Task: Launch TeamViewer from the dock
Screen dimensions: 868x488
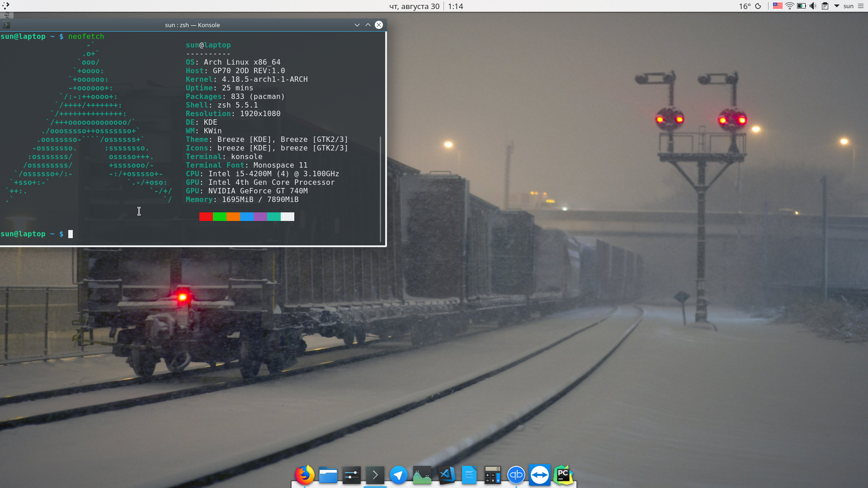Action: click(539, 475)
